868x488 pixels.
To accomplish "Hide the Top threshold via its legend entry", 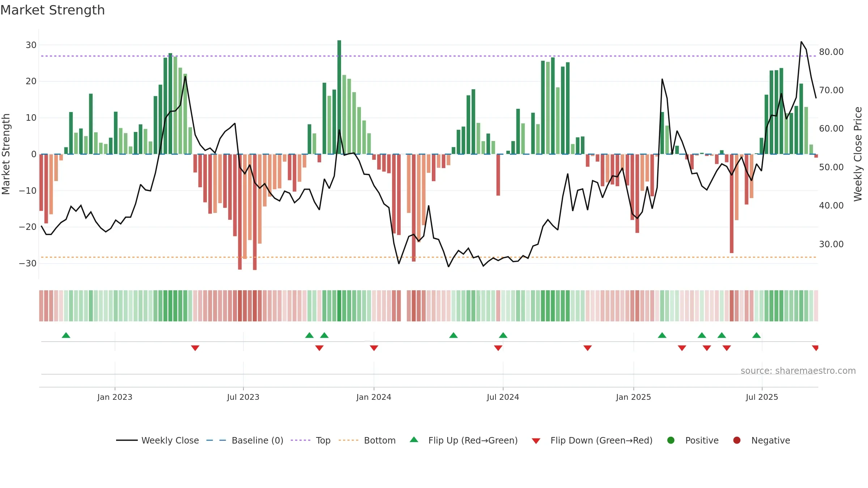I will [311, 440].
